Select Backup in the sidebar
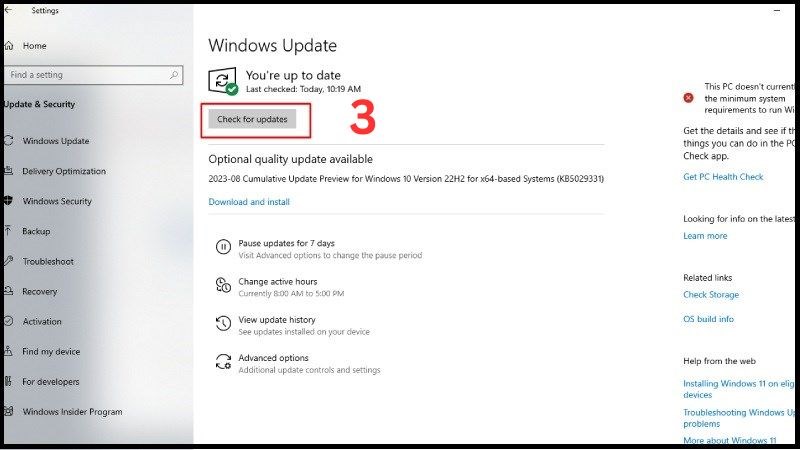 coord(36,231)
